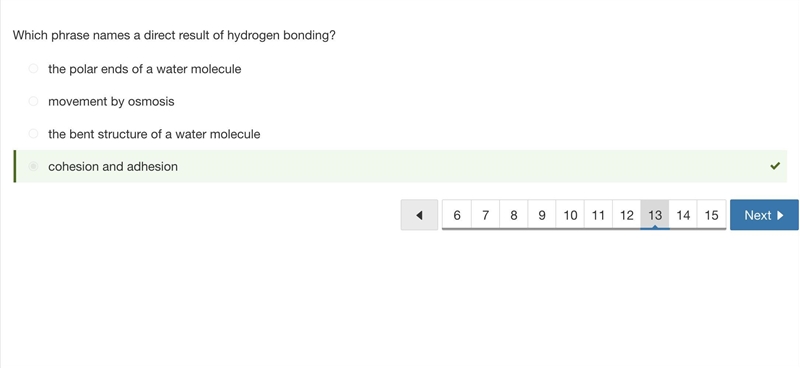Select the 'cohesion and adhesion' radio button
The image size is (800, 368).
click(33, 166)
